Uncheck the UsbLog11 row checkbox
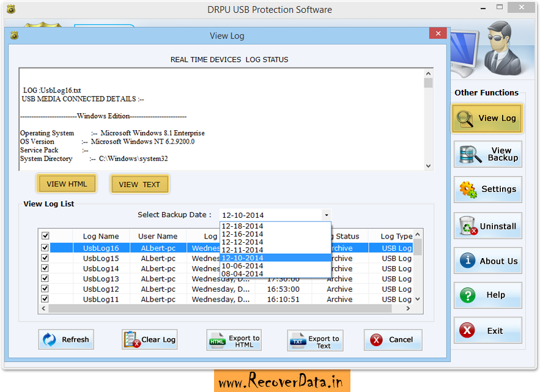The image size is (540, 392). click(x=45, y=298)
